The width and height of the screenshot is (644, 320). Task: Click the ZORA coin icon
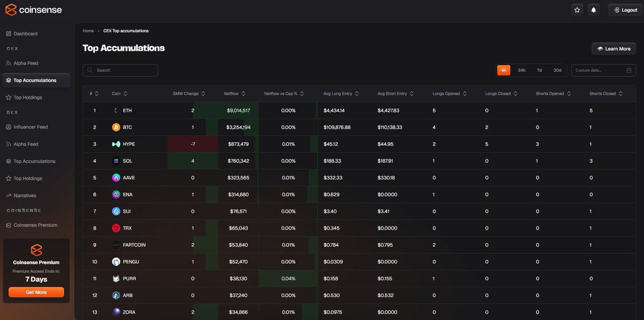click(115, 312)
